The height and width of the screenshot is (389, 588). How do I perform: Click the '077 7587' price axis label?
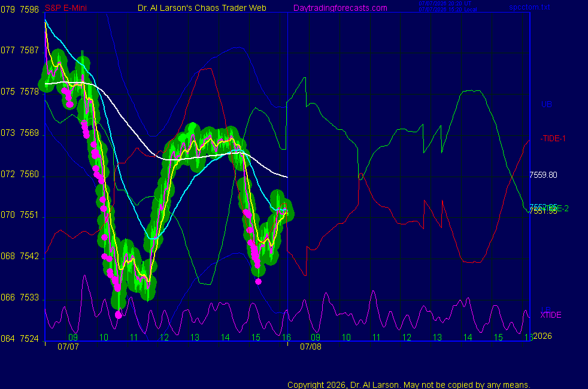[x=20, y=50]
